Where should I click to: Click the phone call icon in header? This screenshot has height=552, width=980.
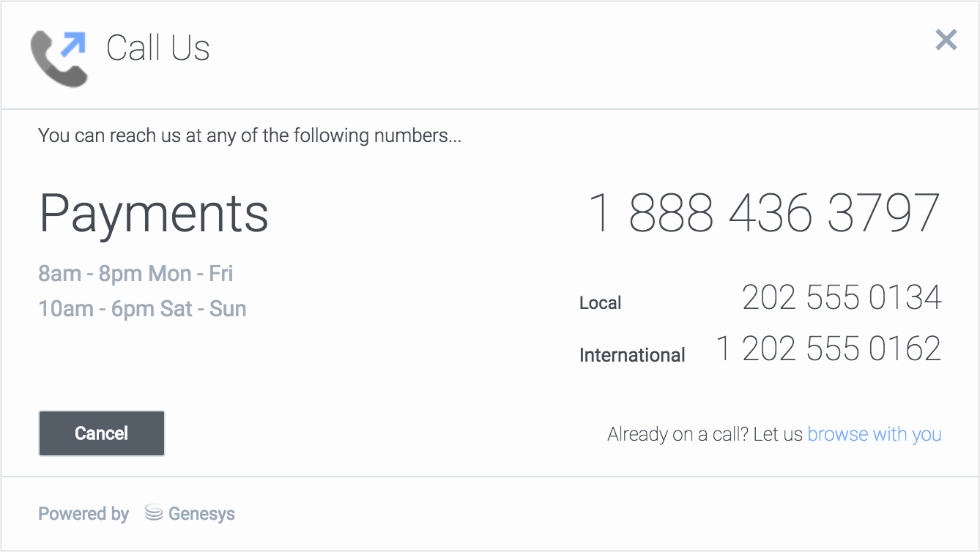point(59,57)
